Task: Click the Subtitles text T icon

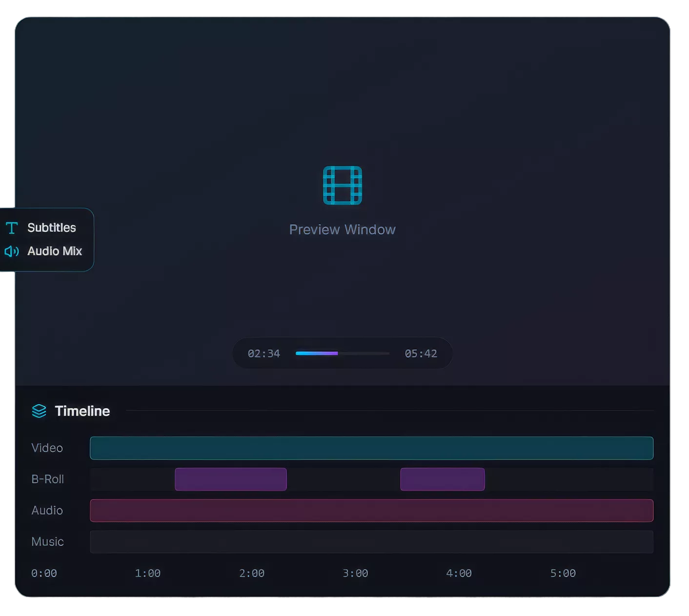Action: point(12,228)
